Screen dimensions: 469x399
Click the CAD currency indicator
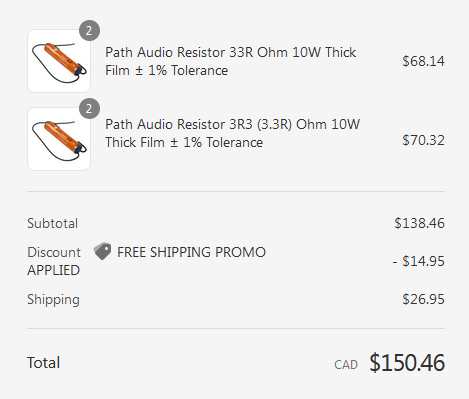346,365
